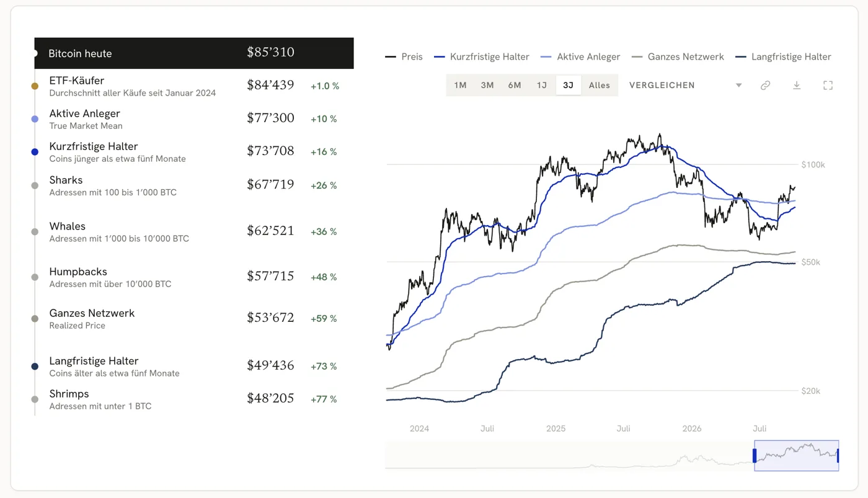The width and height of the screenshot is (868, 498).
Task: Click the blue dot beside Kurzfristige Halter row
Action: 35,152
